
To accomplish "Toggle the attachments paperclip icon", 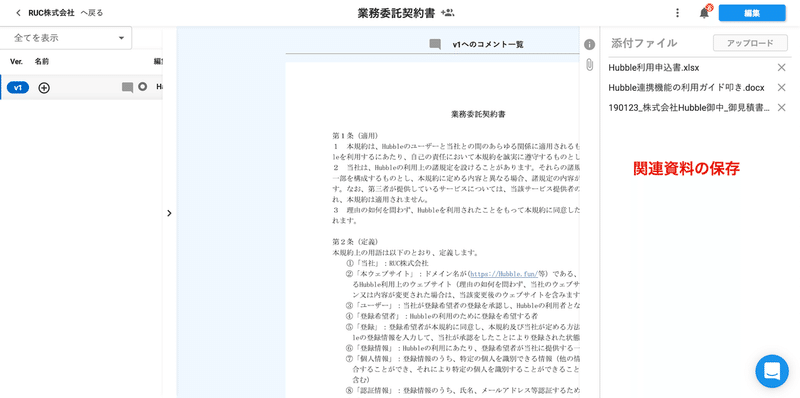I will click(589, 65).
